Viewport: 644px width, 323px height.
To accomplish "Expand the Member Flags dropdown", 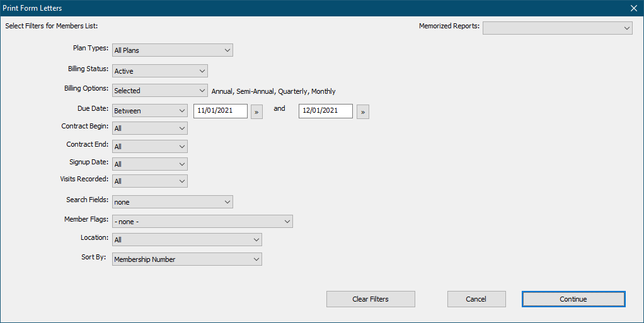I will [202, 222].
